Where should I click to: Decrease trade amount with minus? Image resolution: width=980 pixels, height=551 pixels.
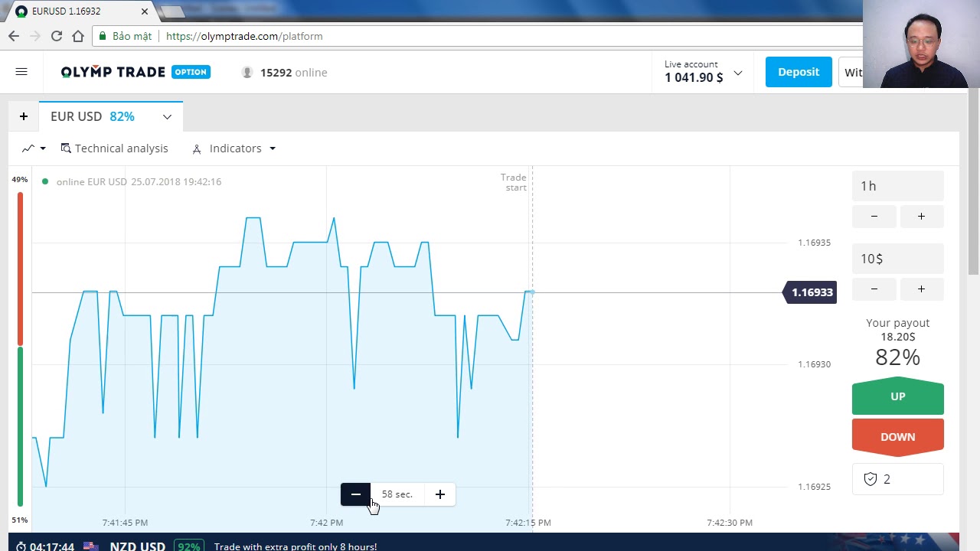874,289
